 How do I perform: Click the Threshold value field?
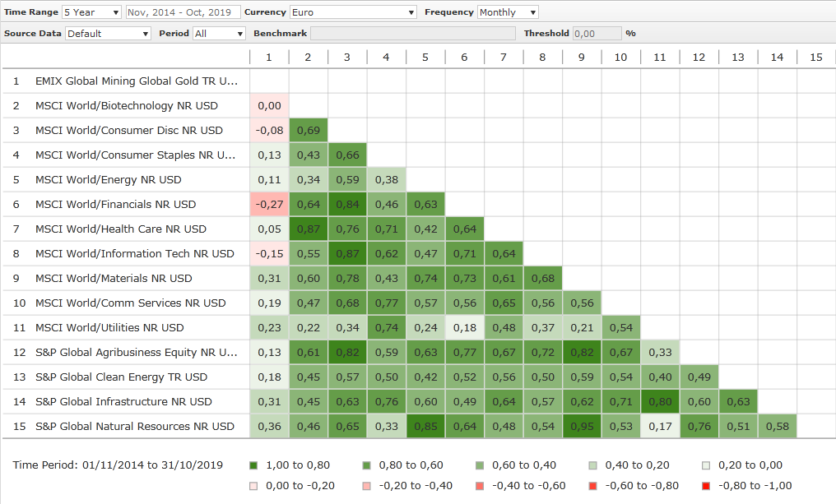[597, 34]
